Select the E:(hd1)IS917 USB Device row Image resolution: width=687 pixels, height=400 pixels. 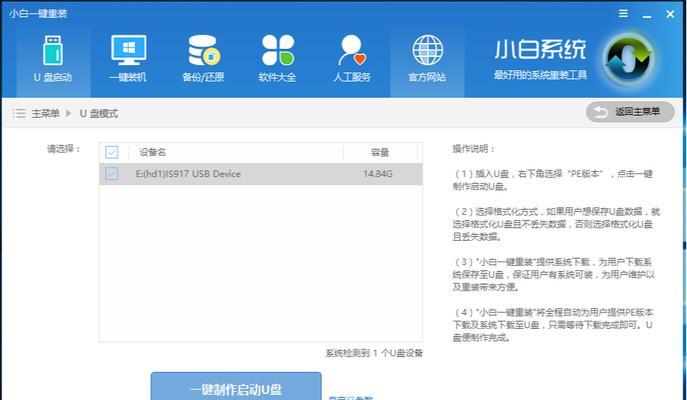[x=261, y=174]
